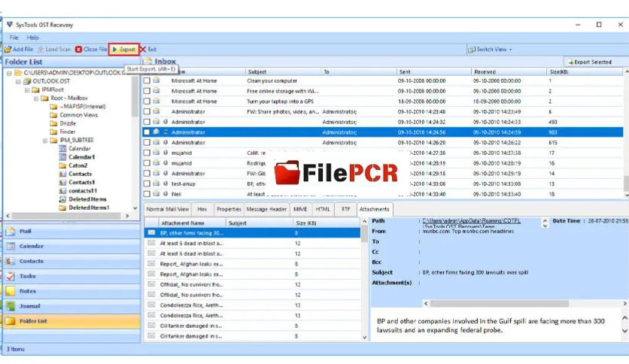Switch to the Properties tab
The width and height of the screenshot is (629, 364).
pyautogui.click(x=229, y=209)
